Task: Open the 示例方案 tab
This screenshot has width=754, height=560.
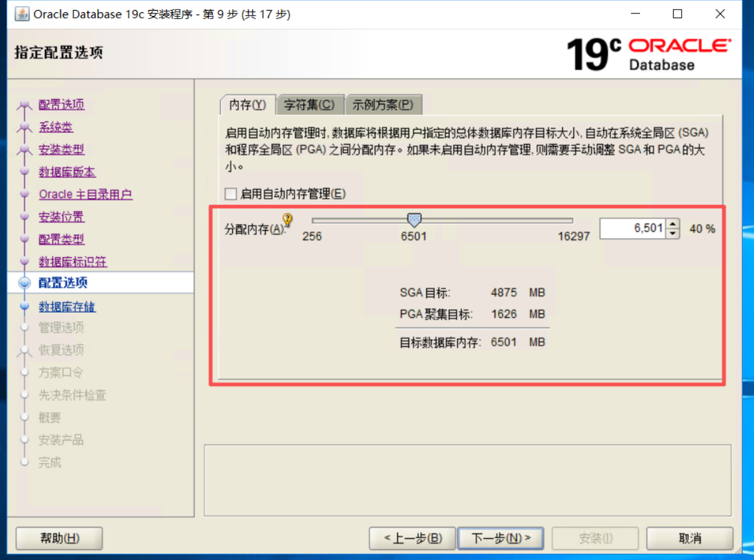Action: 383,105
